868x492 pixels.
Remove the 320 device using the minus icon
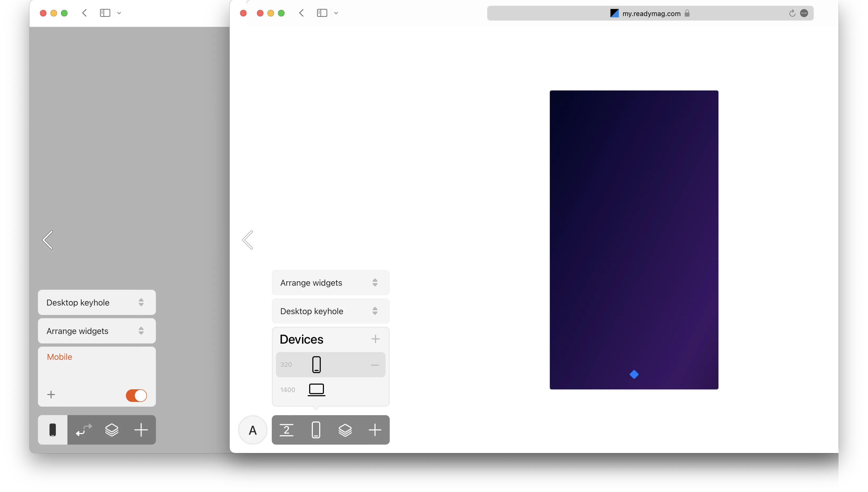(375, 365)
